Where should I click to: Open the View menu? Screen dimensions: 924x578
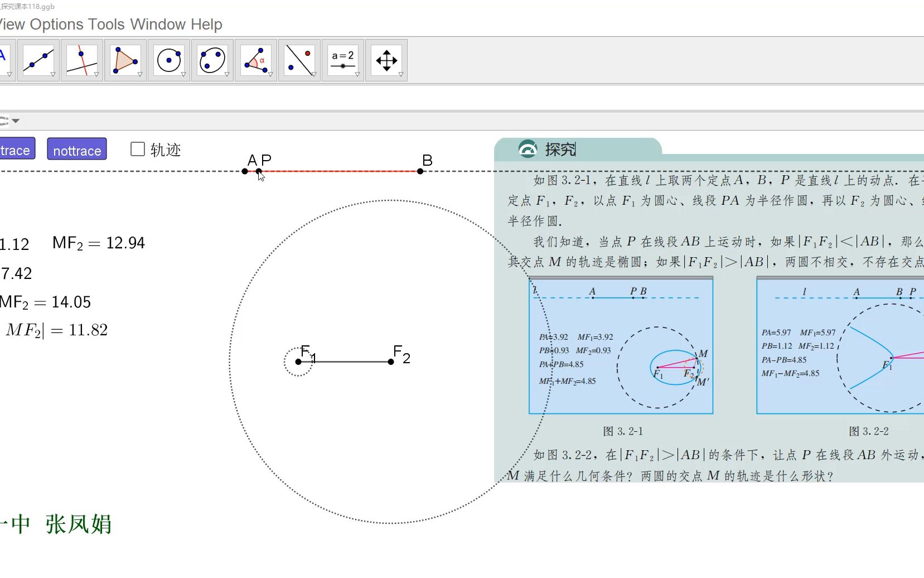click(12, 25)
